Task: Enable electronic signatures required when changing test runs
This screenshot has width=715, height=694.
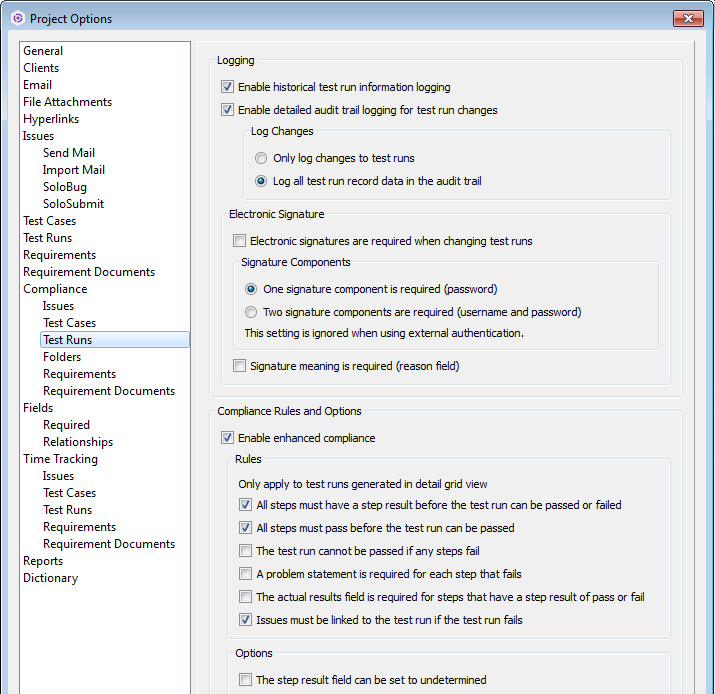Action: point(240,241)
